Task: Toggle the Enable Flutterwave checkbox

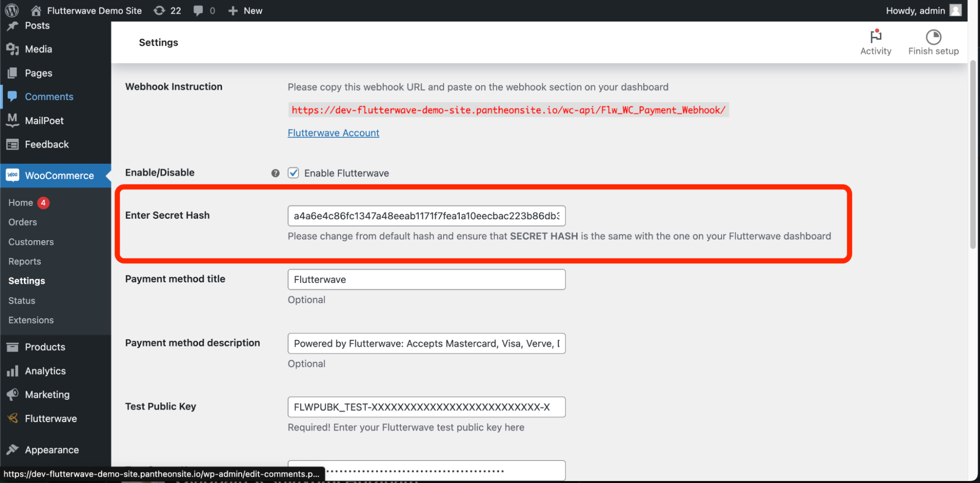Action: click(293, 173)
